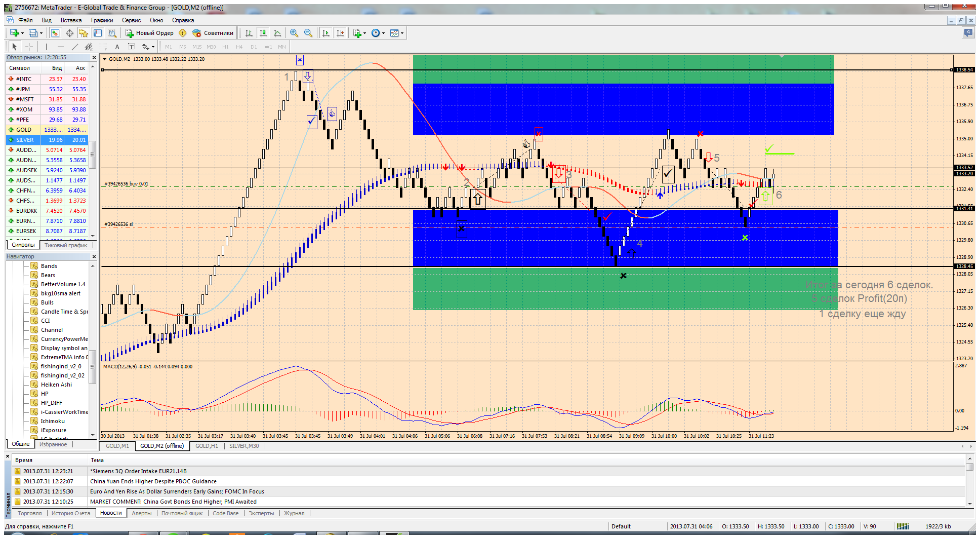Expand the new chart dropdown arrow
This screenshot has height=535, width=980.
coord(22,33)
